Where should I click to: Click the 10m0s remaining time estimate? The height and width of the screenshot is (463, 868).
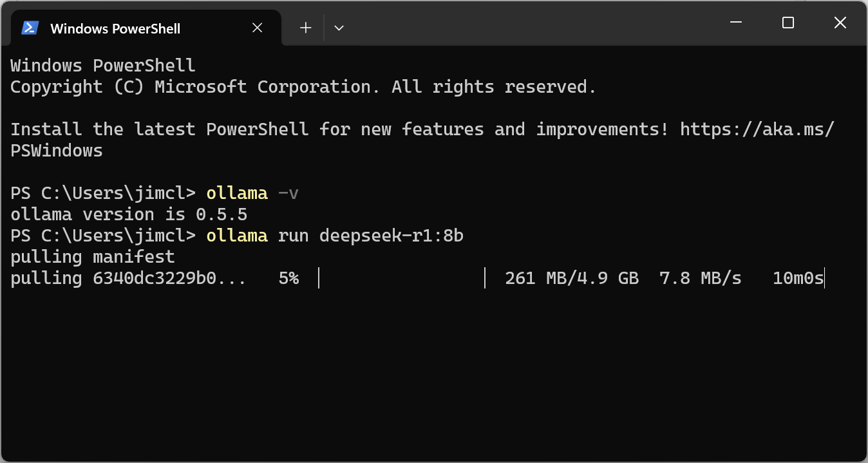click(797, 278)
